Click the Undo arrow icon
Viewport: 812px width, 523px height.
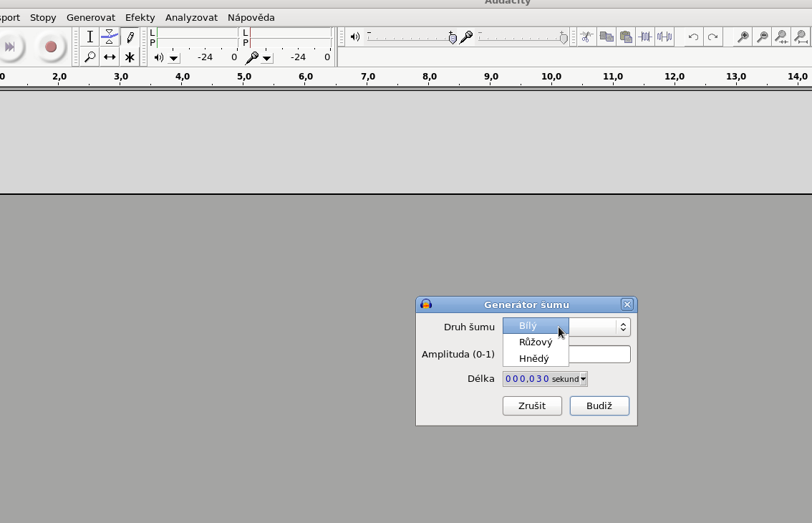coord(693,37)
